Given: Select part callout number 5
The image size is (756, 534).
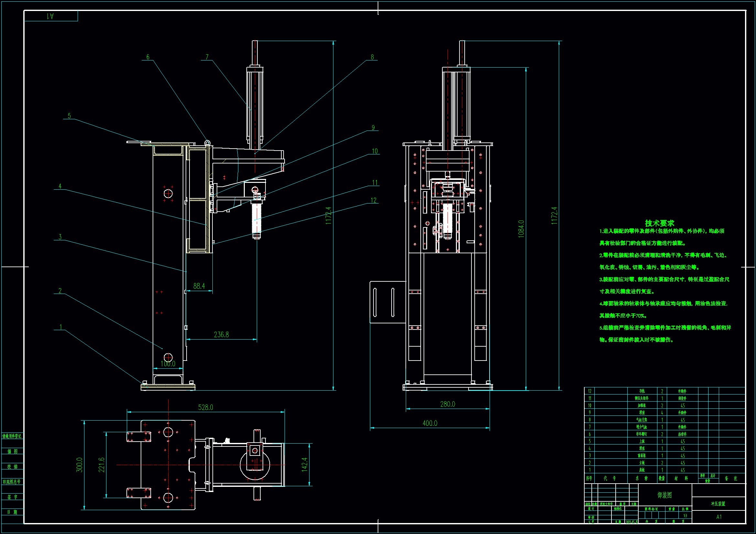Looking at the screenshot, I should tap(69, 115).
